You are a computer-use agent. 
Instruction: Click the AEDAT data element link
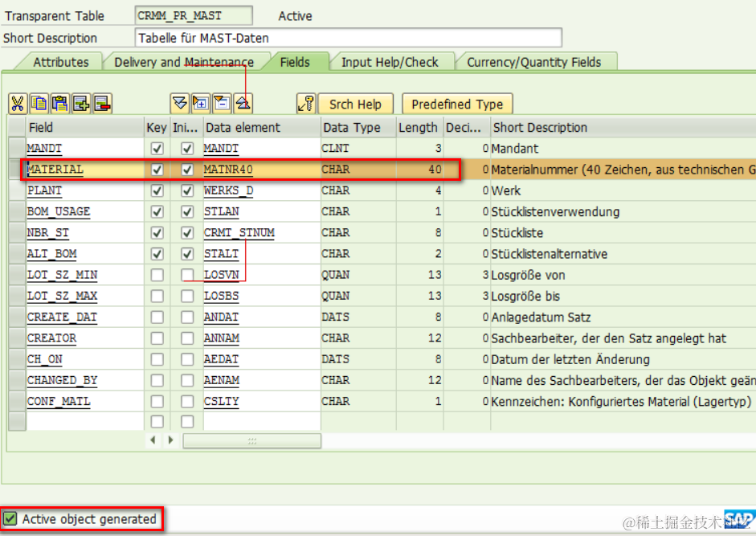click(221, 359)
